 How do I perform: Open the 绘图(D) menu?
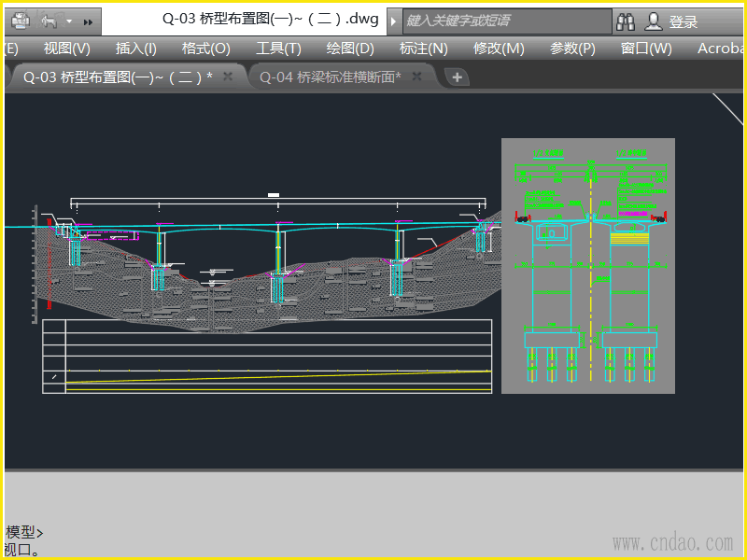(x=350, y=49)
